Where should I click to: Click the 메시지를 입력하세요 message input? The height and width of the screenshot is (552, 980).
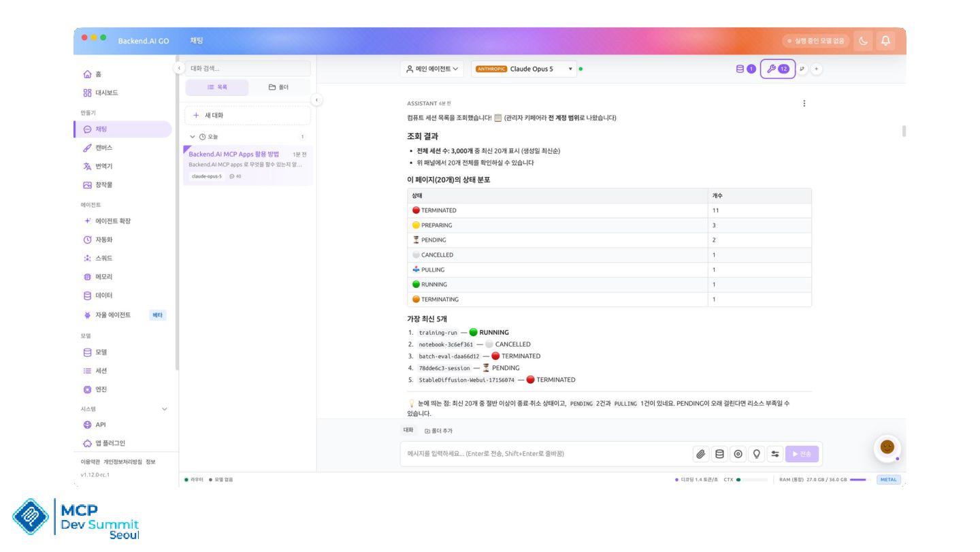coord(544,454)
